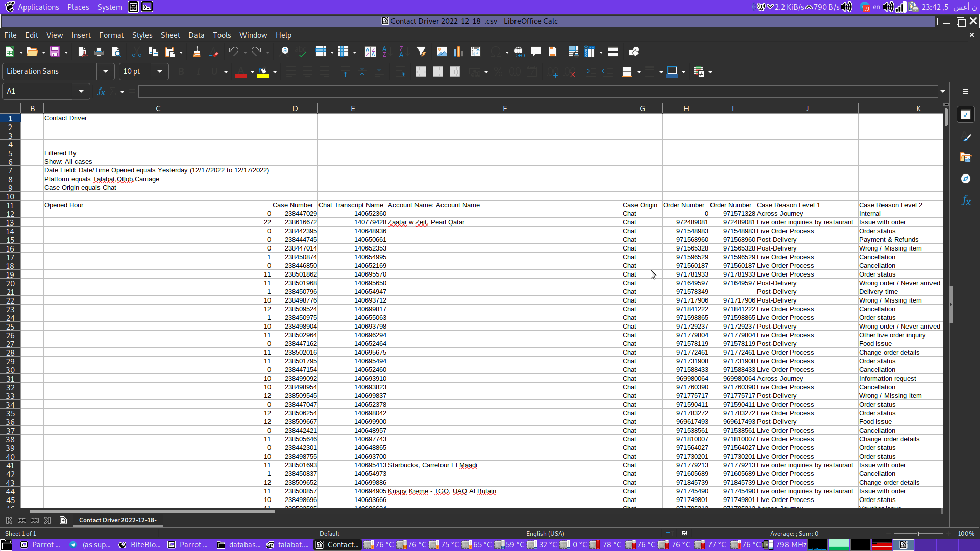The image size is (980, 551).
Task: Click the Insert Comment icon
Action: 536,52
